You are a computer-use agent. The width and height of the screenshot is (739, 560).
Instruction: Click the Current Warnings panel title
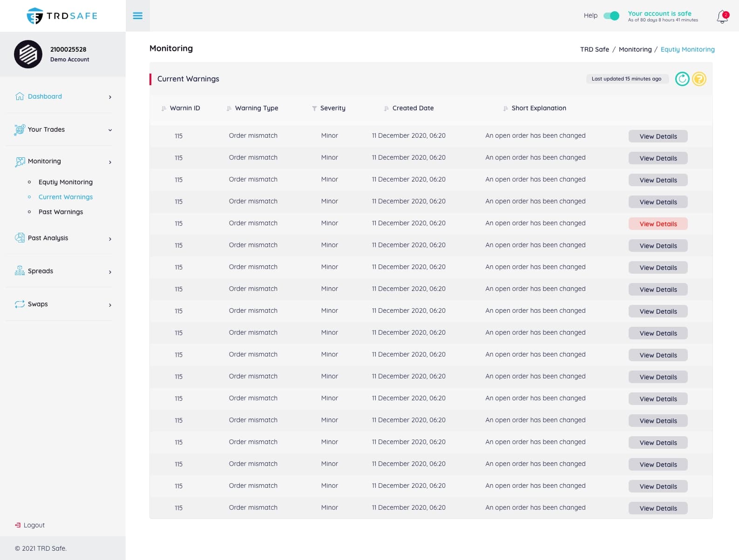pos(188,79)
